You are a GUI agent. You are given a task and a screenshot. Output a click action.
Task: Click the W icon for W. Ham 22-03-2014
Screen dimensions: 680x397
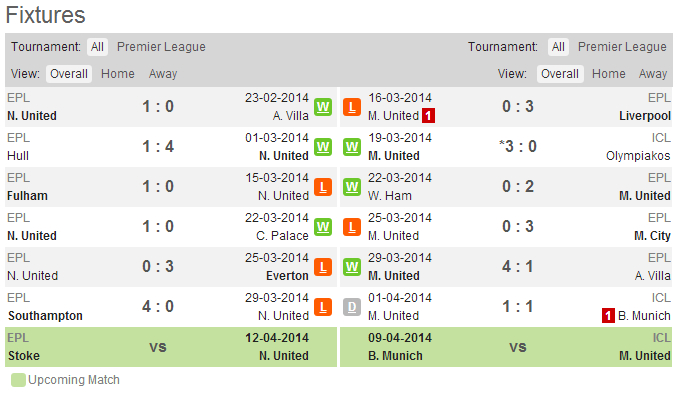[352, 187]
